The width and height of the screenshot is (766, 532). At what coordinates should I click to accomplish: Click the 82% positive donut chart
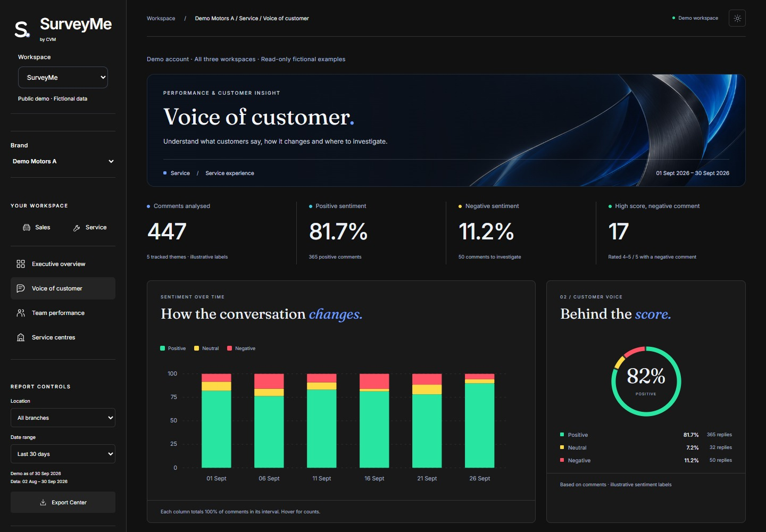pyautogui.click(x=646, y=381)
